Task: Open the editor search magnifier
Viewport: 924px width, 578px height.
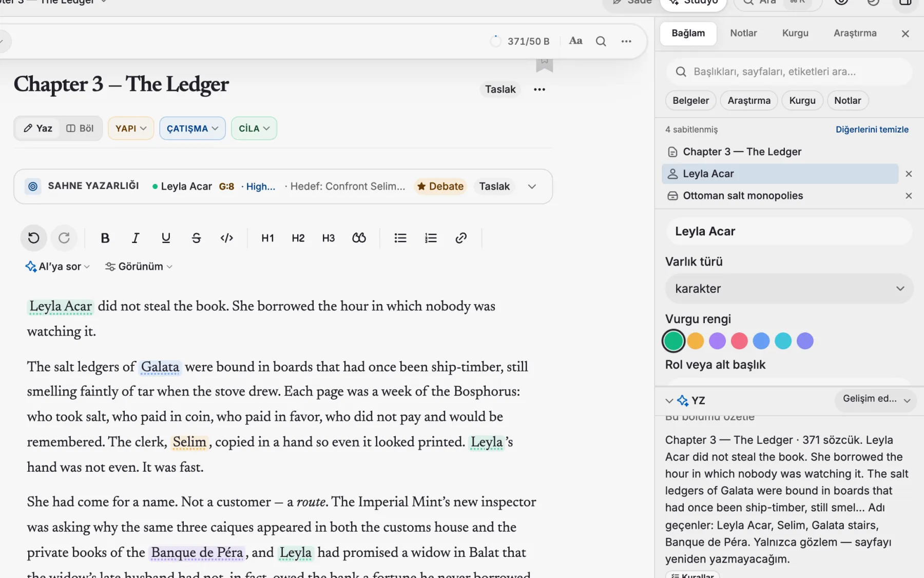Action: pos(601,41)
